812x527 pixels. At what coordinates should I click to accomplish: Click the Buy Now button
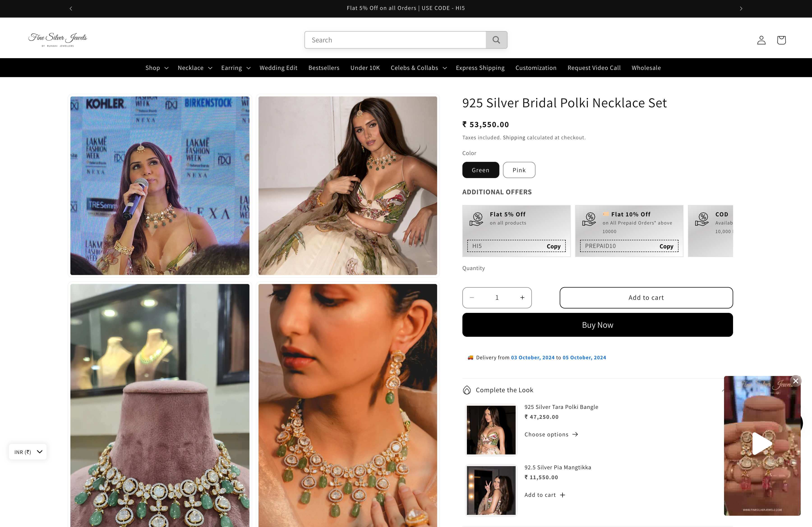597,325
